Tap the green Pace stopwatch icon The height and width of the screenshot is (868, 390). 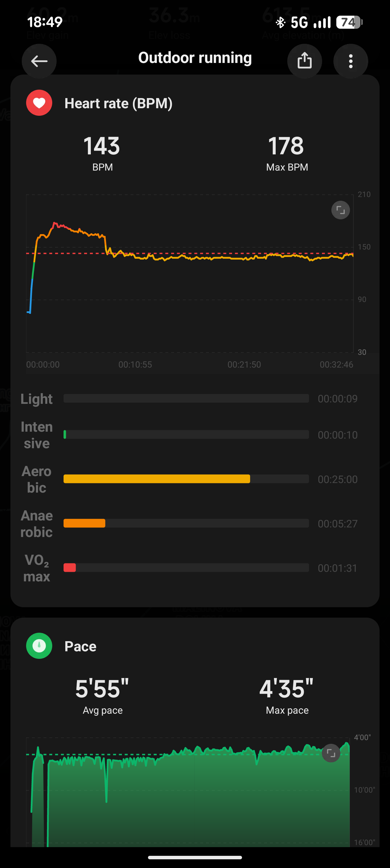39,645
